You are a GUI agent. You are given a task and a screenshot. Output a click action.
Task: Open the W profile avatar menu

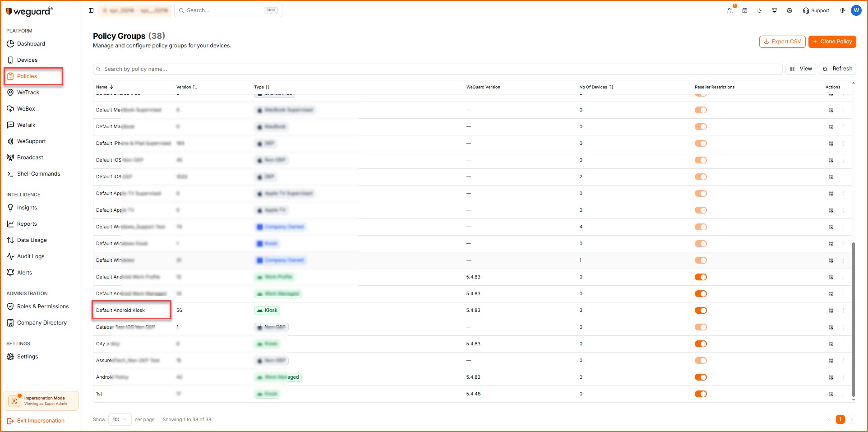(856, 10)
